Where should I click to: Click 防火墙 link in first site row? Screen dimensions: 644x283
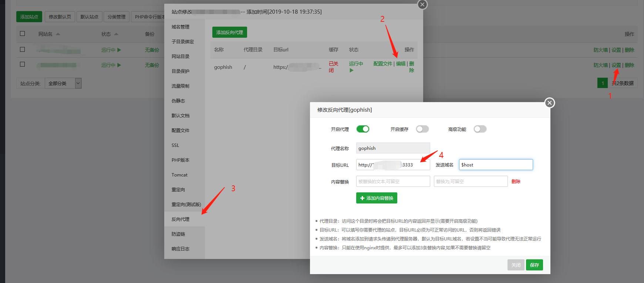[x=601, y=50]
